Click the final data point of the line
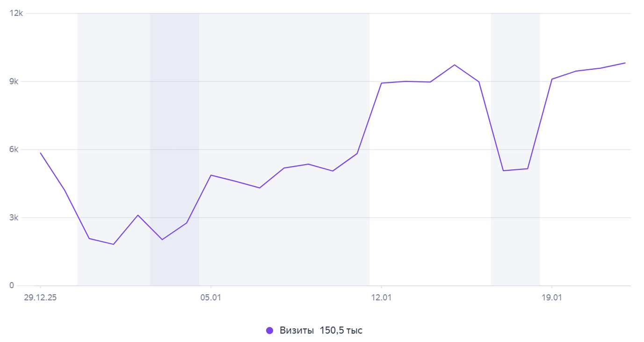The height and width of the screenshot is (342, 644). [625, 63]
